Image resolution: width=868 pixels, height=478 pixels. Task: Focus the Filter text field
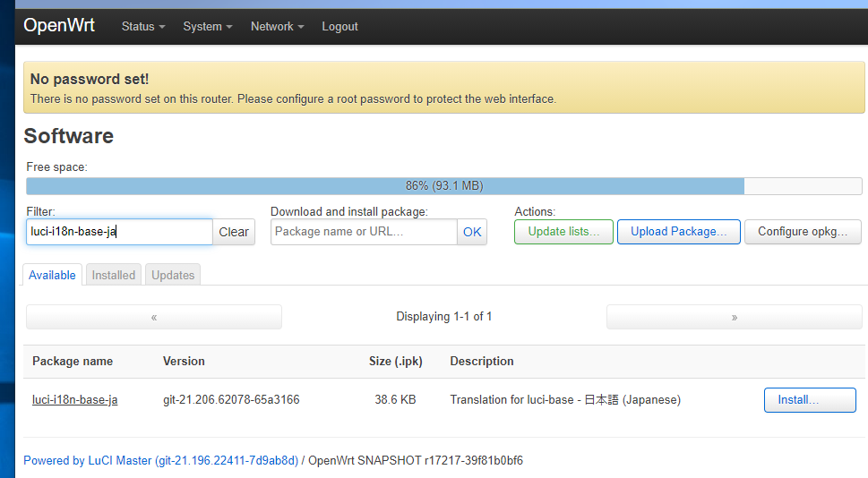pos(119,232)
